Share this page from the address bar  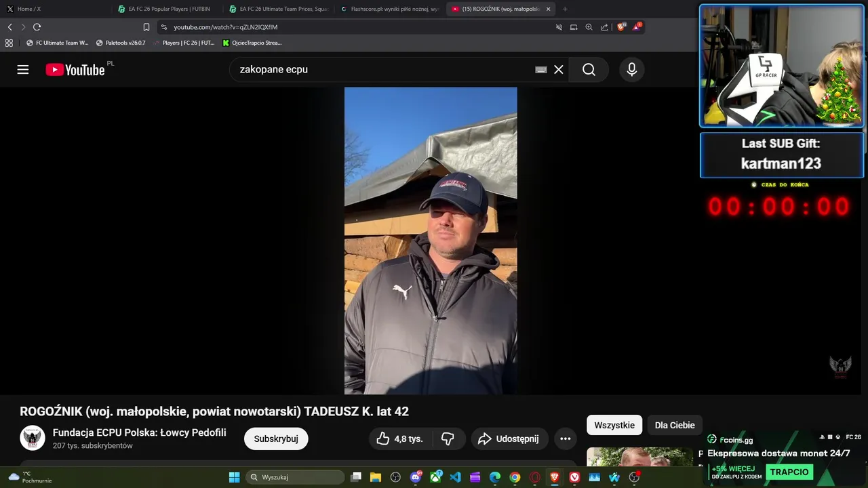click(604, 27)
